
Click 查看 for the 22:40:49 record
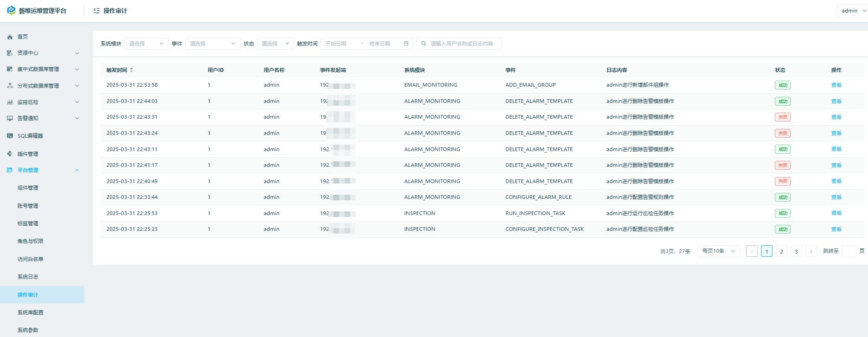837,181
